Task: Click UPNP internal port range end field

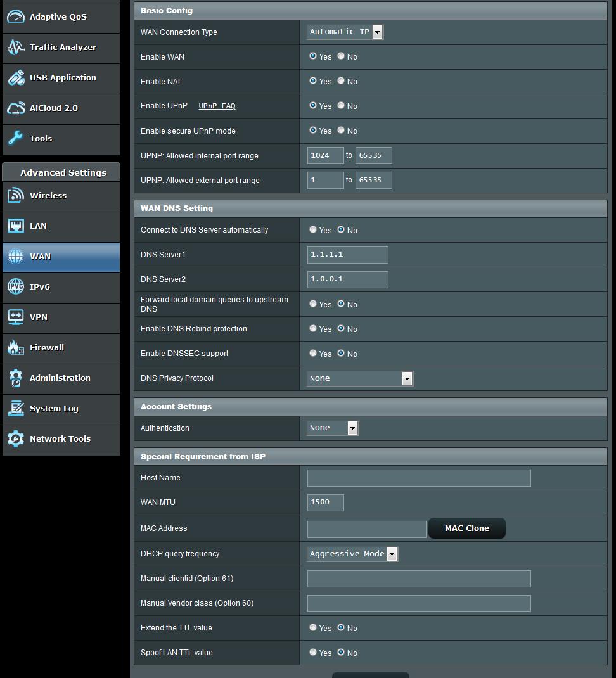Action: pos(374,156)
